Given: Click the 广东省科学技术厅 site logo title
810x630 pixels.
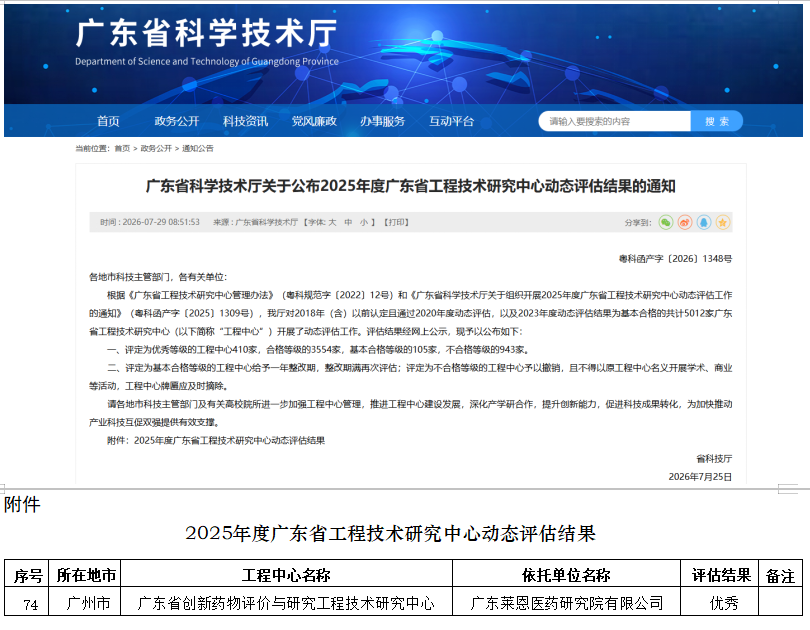Looking at the screenshot, I should [x=206, y=33].
